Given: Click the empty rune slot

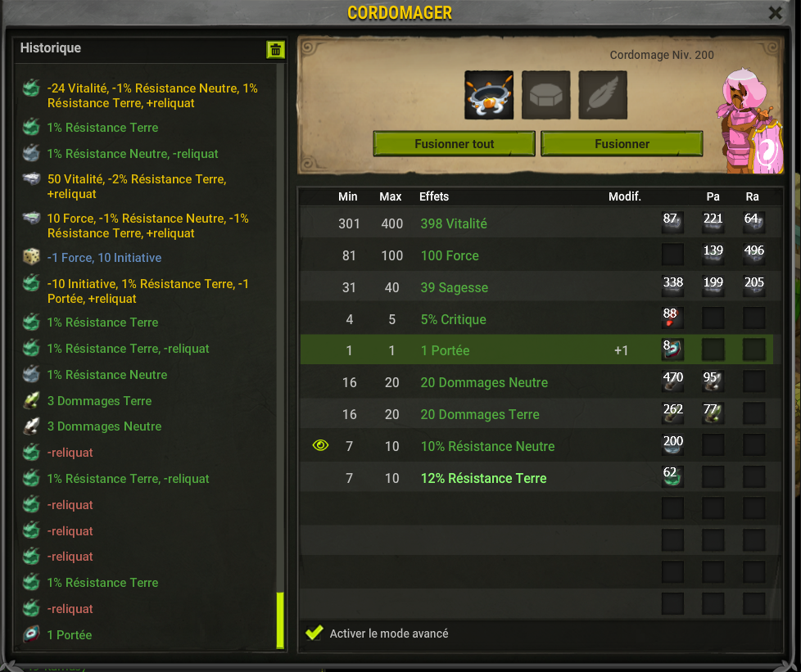Looking at the screenshot, I should point(545,95).
